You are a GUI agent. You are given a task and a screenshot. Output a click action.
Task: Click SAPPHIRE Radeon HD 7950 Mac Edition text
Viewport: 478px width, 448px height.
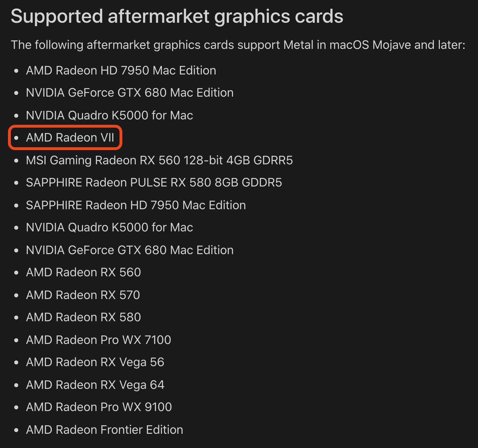(x=136, y=205)
